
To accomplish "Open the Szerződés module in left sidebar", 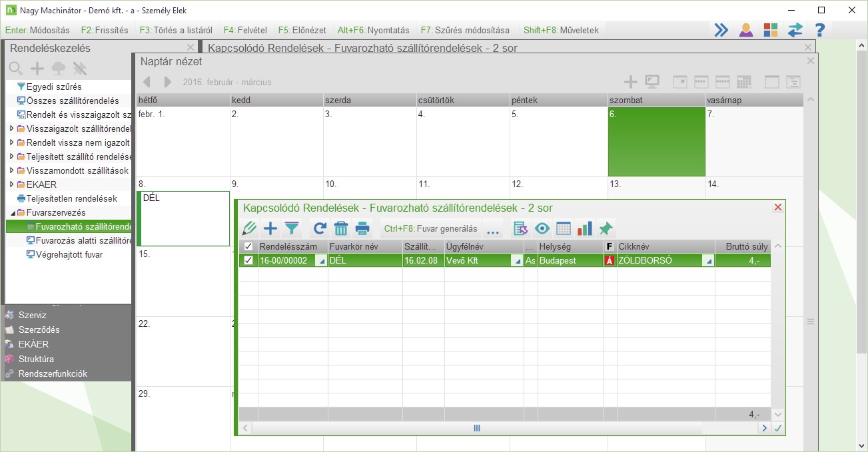I will click(40, 330).
